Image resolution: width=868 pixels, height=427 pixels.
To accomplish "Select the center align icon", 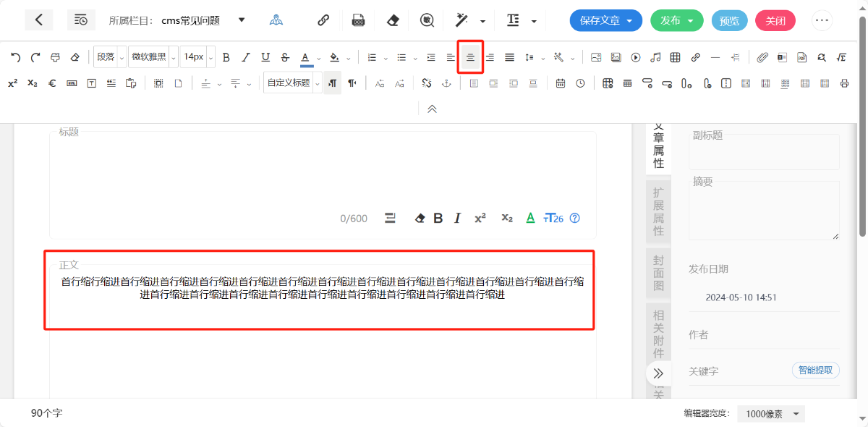I will coord(470,57).
